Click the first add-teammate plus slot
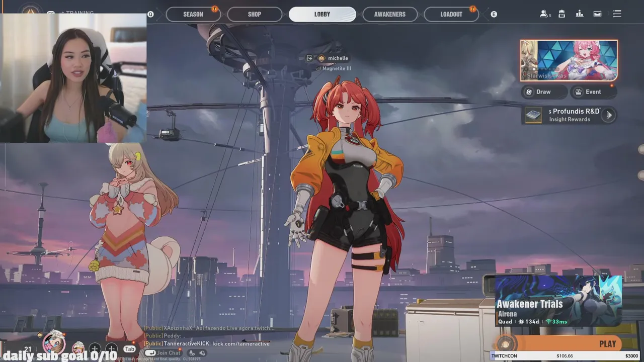 (x=94, y=348)
